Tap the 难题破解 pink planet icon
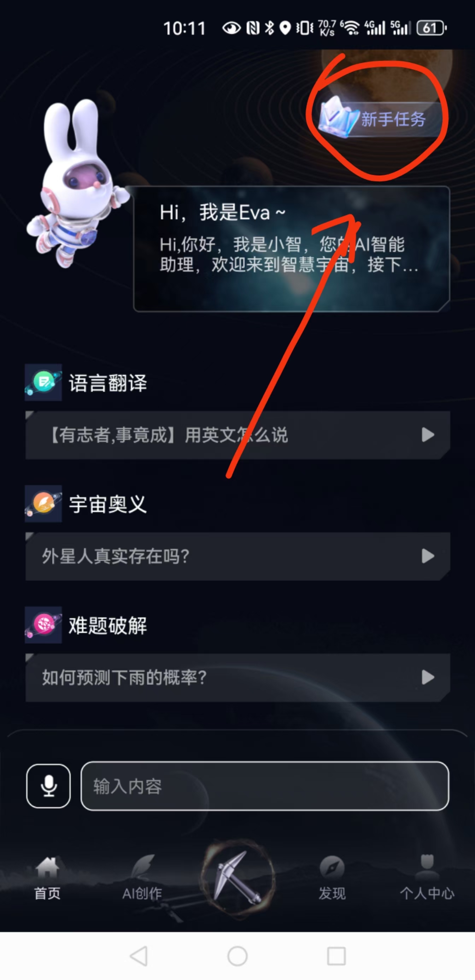475x980 pixels. (43, 625)
